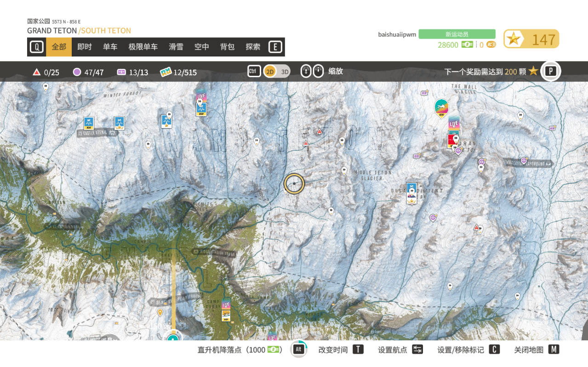The width and height of the screenshot is (588, 367).
Task: Switch to the 极限单车 tab
Action: click(143, 47)
